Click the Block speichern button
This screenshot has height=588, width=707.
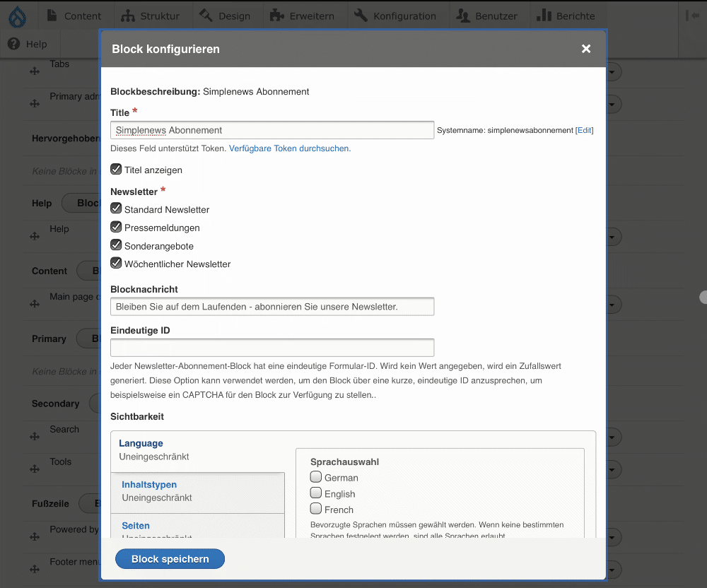[170, 559]
